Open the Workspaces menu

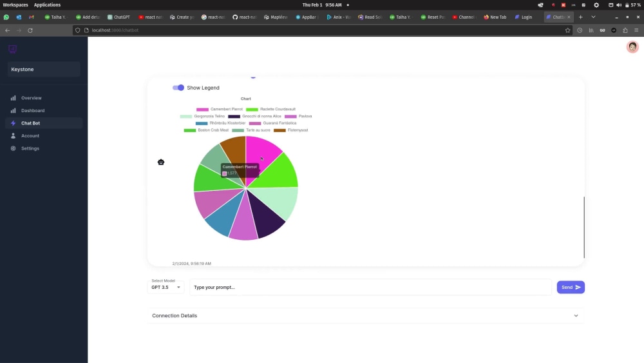click(x=15, y=5)
